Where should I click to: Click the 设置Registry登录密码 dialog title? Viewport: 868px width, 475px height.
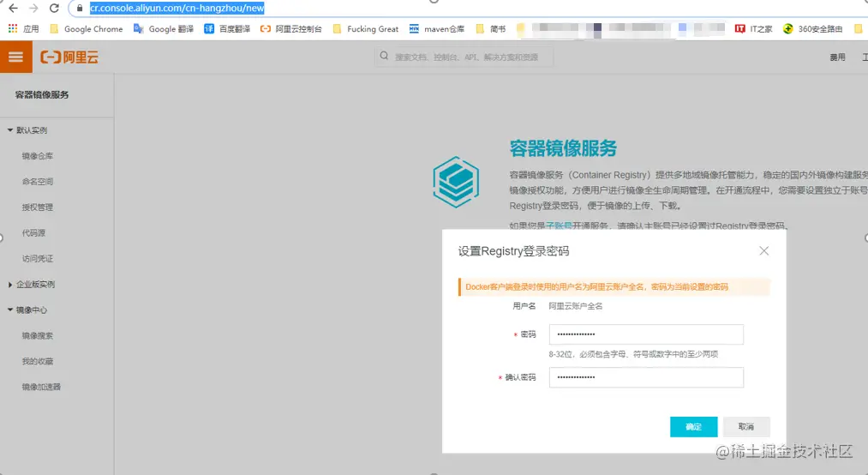[x=514, y=251]
